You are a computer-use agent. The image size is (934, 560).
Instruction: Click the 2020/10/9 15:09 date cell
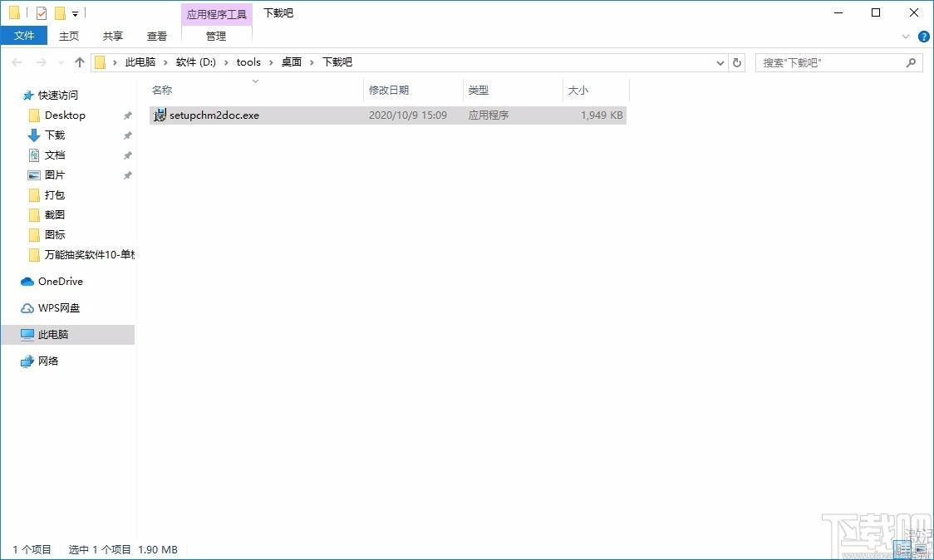[407, 115]
